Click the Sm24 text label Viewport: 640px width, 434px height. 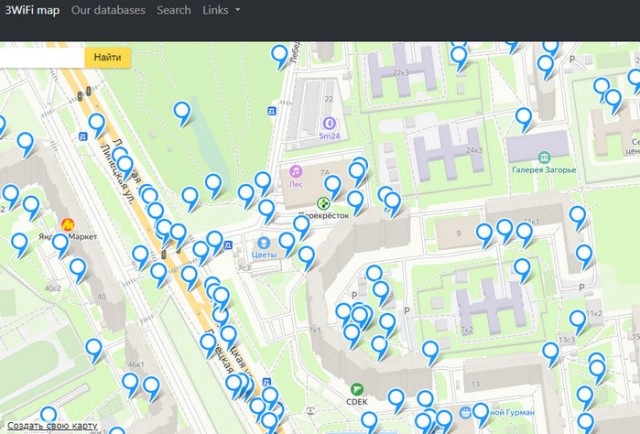pos(329,136)
